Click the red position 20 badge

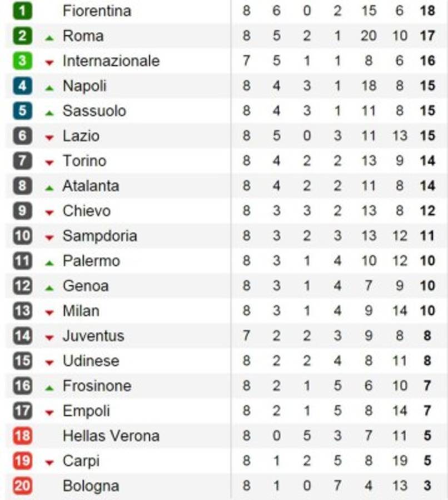pyautogui.click(x=22, y=486)
